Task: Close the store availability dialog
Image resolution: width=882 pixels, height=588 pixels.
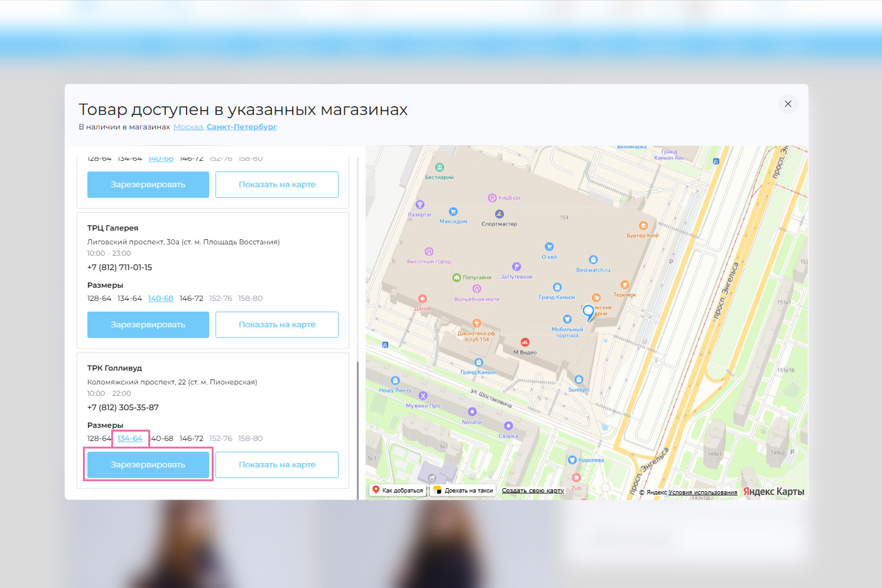Action: pos(788,104)
